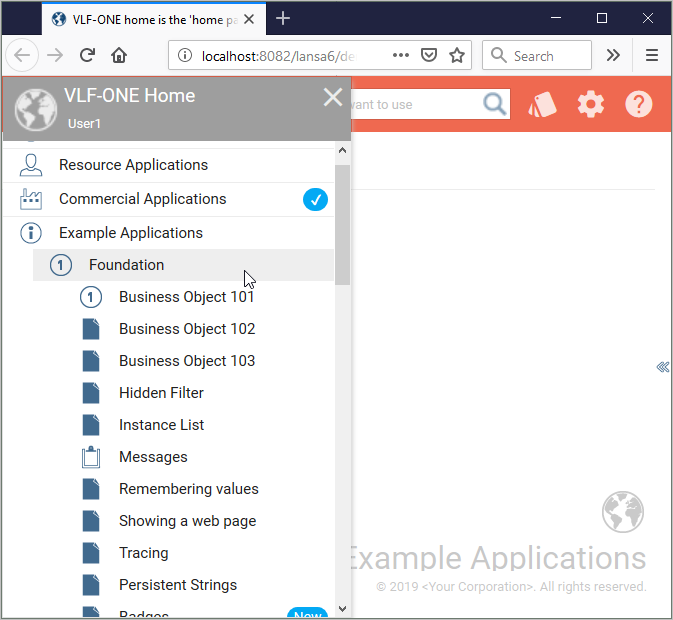Click the theme swatches icon in header

(542, 104)
